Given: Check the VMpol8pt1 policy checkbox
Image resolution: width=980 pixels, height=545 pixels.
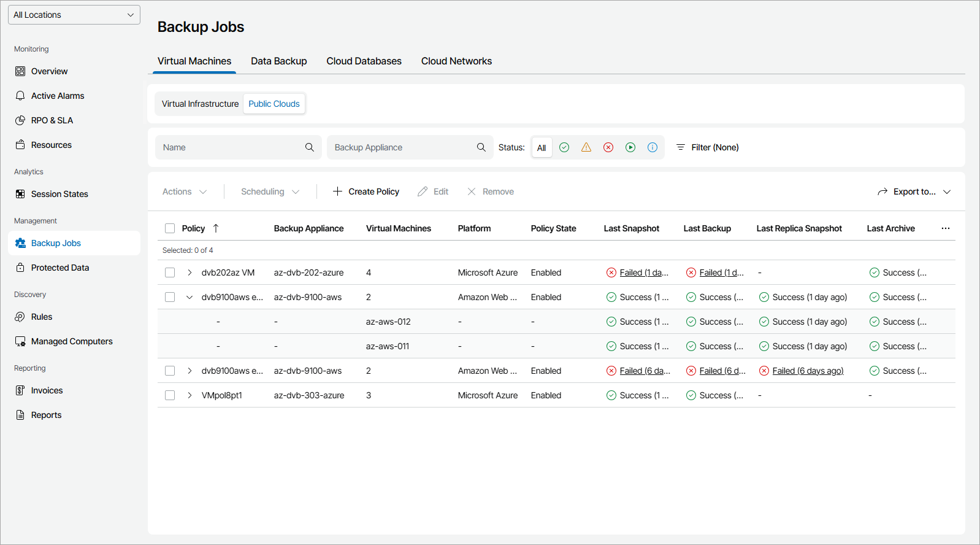Looking at the screenshot, I should (170, 395).
